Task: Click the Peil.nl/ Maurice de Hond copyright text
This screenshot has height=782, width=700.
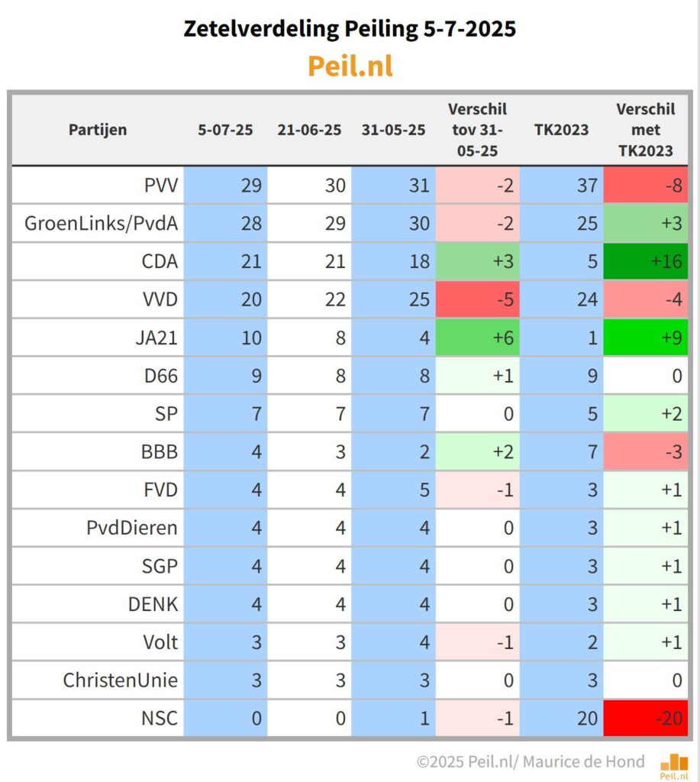Action: (531, 761)
